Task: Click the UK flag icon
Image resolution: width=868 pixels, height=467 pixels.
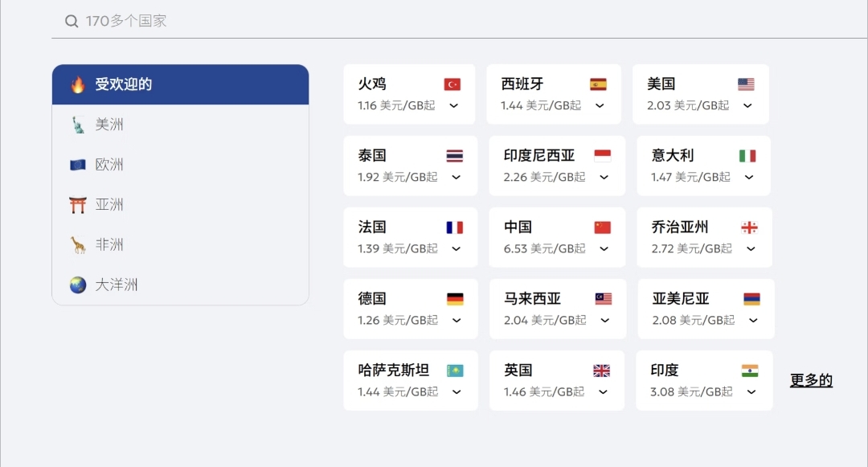Action: [601, 371]
